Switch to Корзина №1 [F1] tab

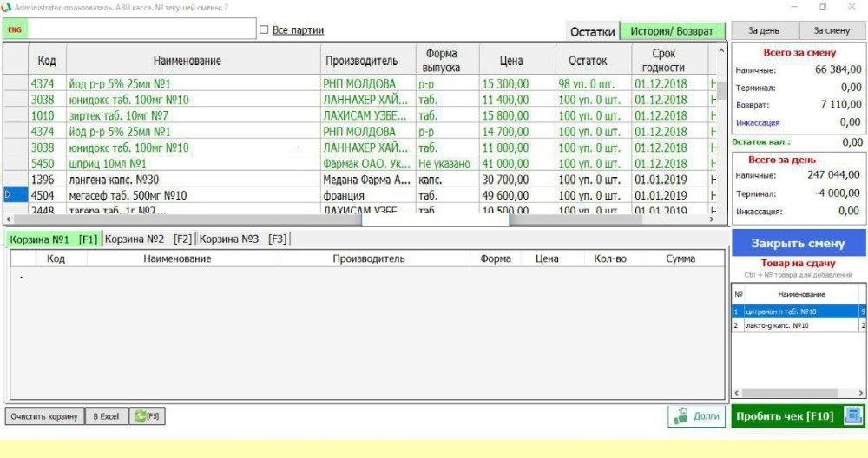pyautogui.click(x=53, y=239)
